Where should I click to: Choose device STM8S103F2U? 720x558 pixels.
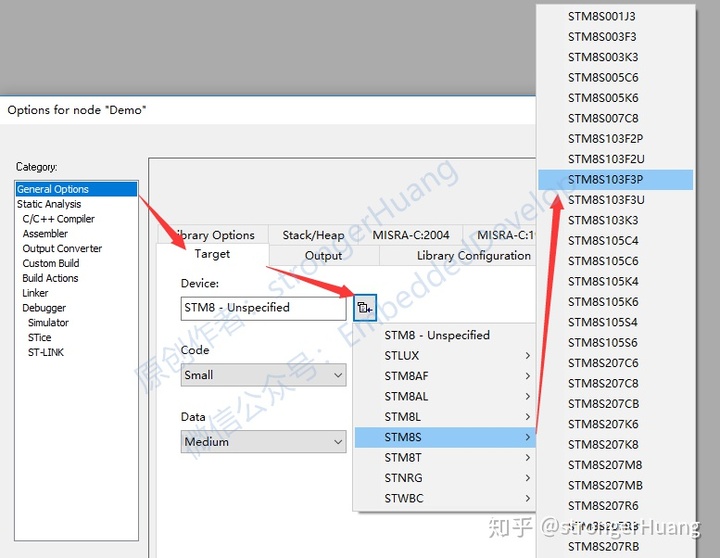(615, 159)
